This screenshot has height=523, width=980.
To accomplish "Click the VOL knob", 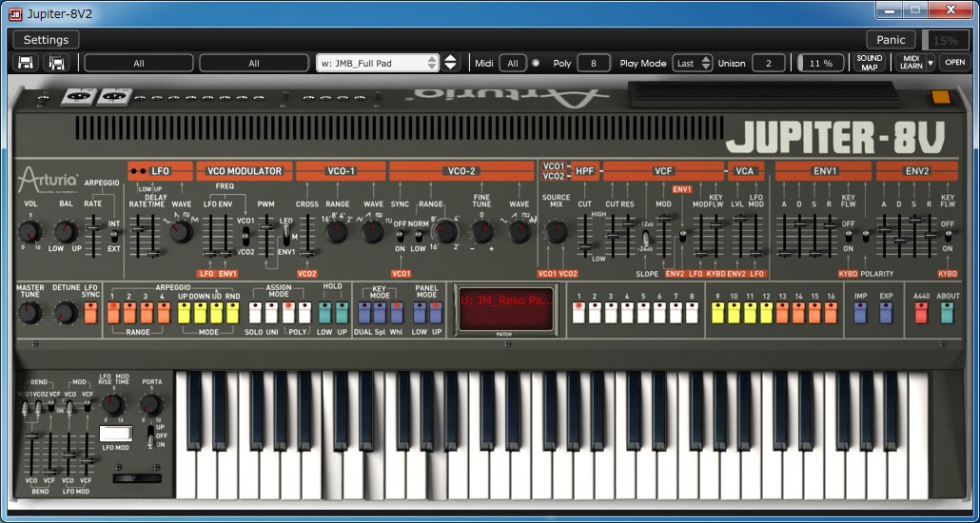I will point(29,232).
